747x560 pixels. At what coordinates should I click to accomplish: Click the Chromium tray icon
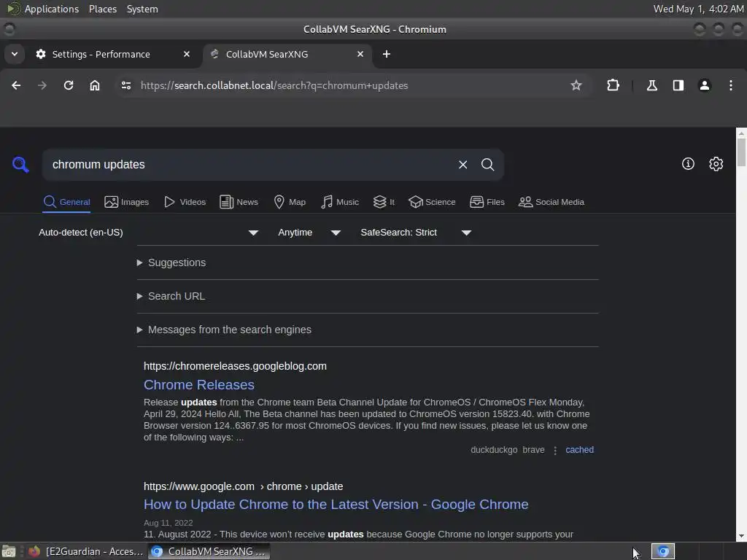click(x=662, y=551)
